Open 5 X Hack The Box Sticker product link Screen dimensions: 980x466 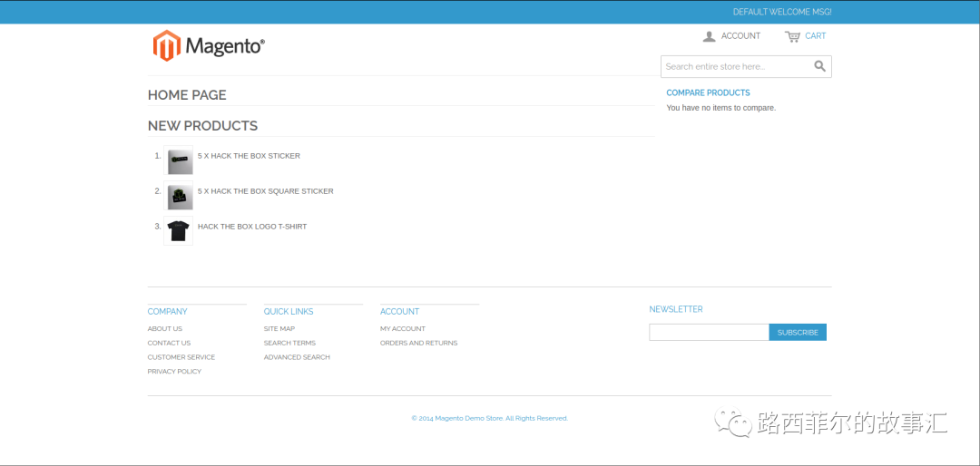coord(249,156)
